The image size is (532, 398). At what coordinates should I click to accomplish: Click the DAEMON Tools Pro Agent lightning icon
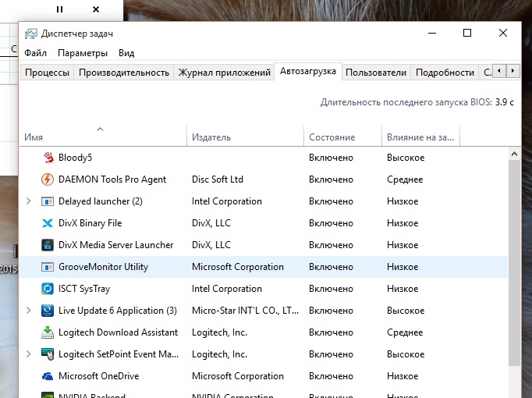click(x=48, y=179)
